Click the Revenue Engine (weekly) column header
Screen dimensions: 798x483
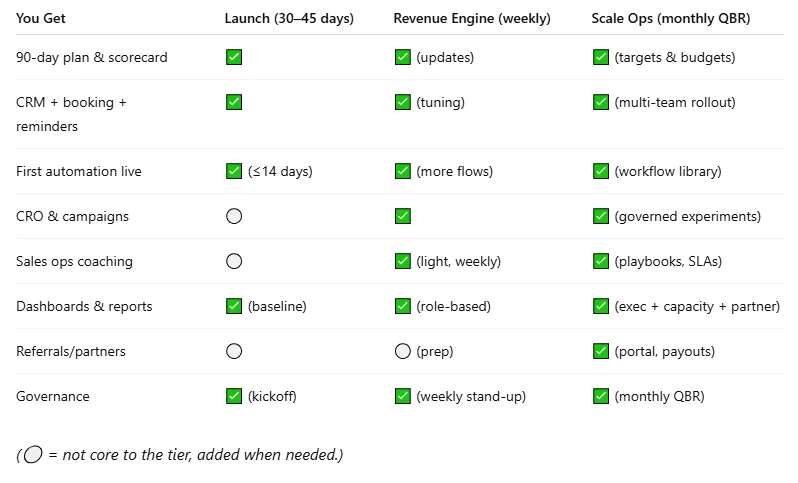472,18
